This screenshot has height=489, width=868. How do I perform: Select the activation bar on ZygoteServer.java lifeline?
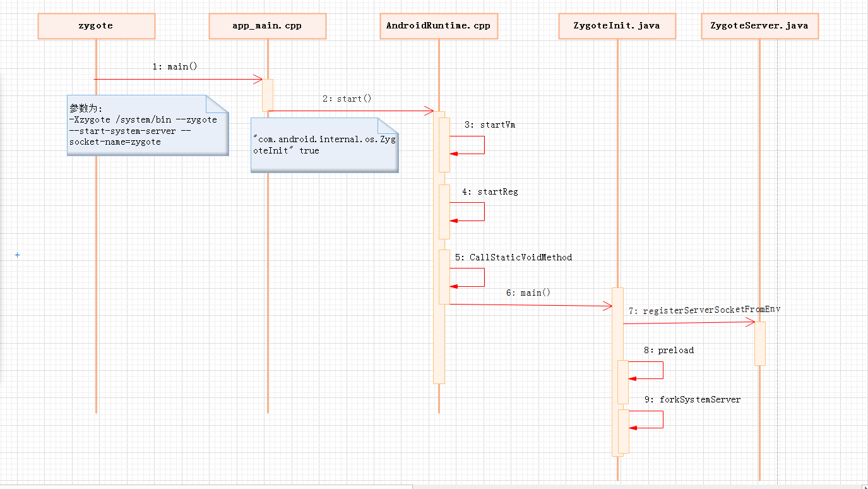[x=760, y=344]
